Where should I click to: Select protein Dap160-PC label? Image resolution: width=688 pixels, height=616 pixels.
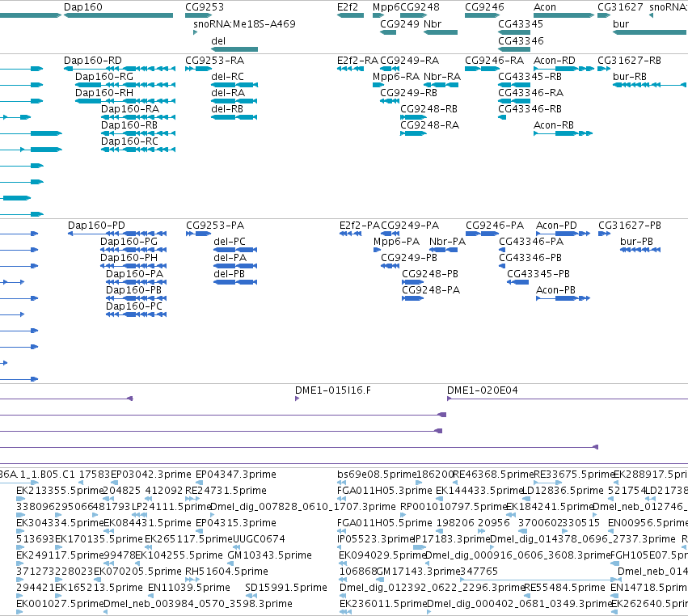pos(134,306)
